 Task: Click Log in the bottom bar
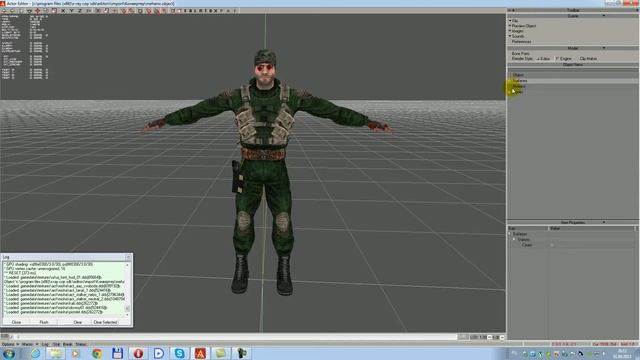click(x=45, y=344)
